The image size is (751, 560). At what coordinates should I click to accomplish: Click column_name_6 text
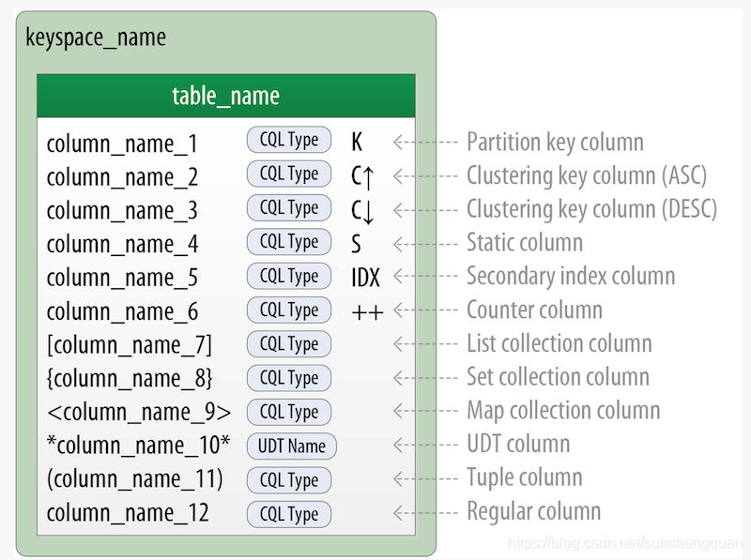(122, 311)
